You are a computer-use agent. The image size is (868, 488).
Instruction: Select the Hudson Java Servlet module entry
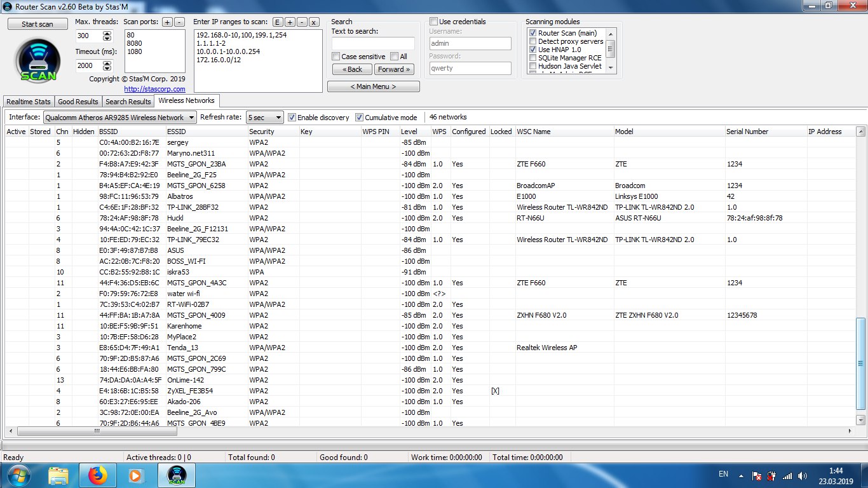(x=569, y=66)
